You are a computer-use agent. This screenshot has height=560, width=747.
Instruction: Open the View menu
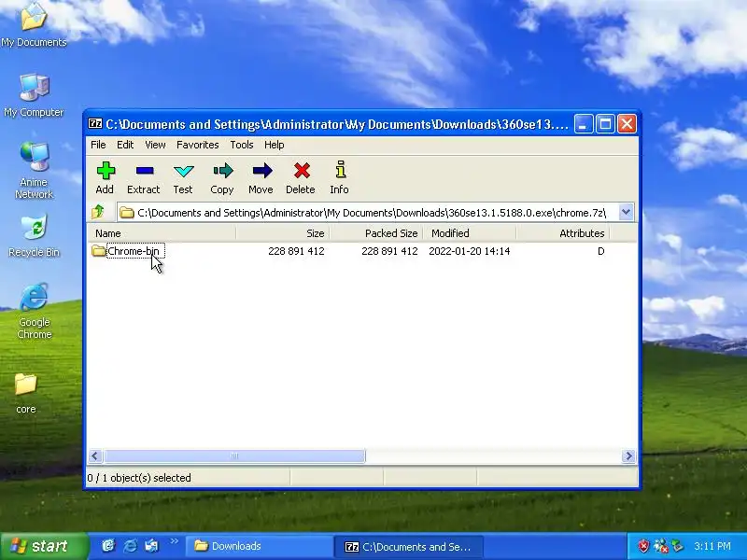point(155,145)
